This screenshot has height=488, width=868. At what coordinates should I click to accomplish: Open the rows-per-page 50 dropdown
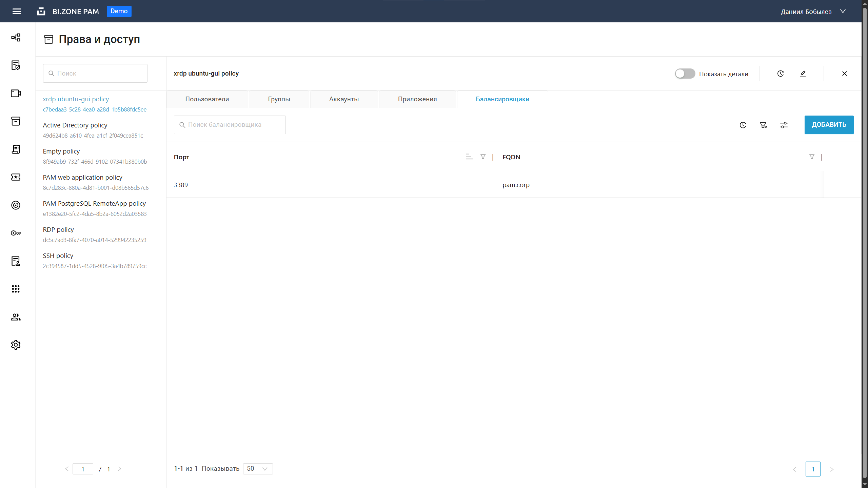point(258,469)
